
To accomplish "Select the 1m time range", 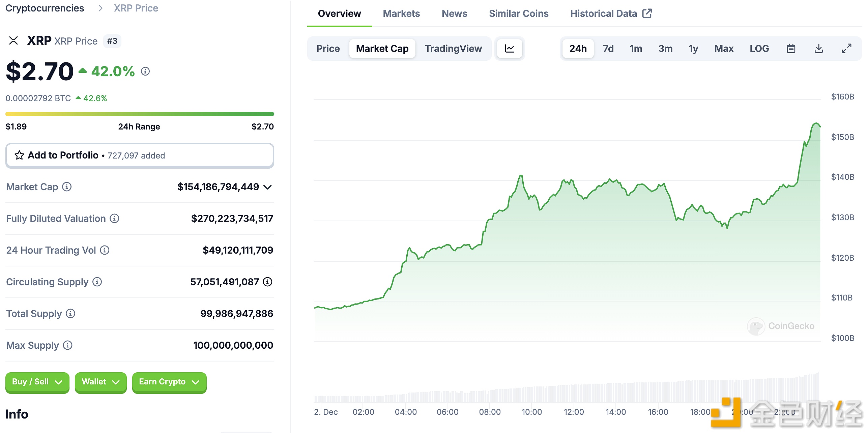I will point(636,49).
